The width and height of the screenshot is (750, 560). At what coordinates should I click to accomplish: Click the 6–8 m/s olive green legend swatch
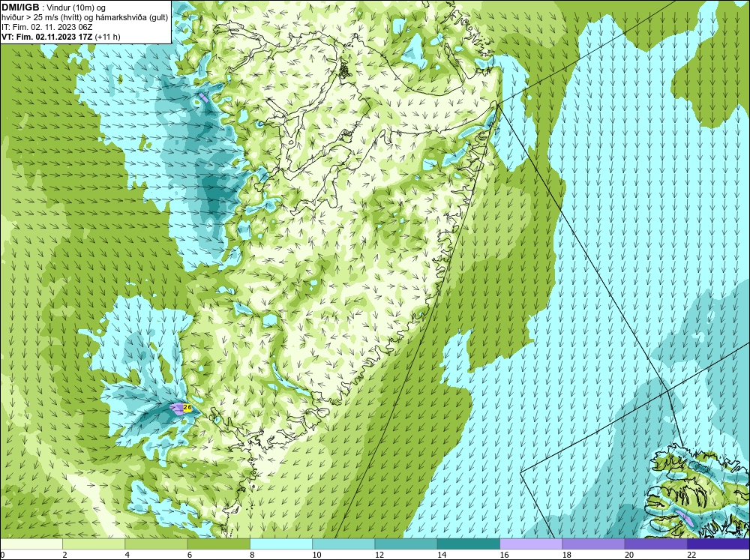(218, 544)
